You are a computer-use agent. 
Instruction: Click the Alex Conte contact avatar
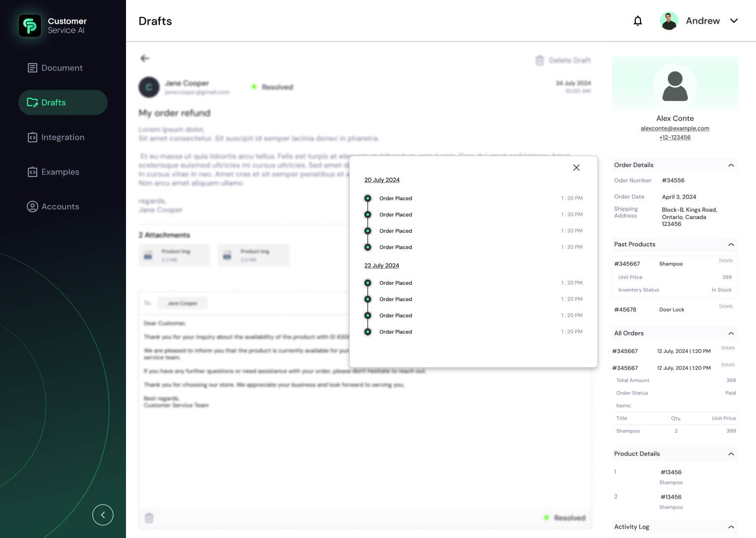(675, 86)
